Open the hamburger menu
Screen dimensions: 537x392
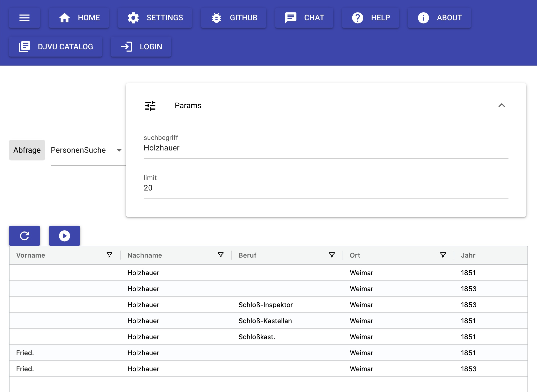coord(25,18)
